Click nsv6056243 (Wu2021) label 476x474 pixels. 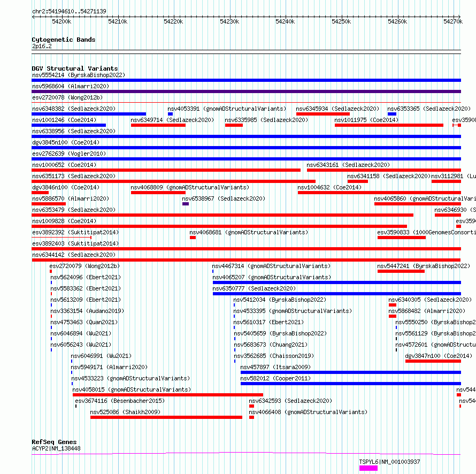(81, 345)
